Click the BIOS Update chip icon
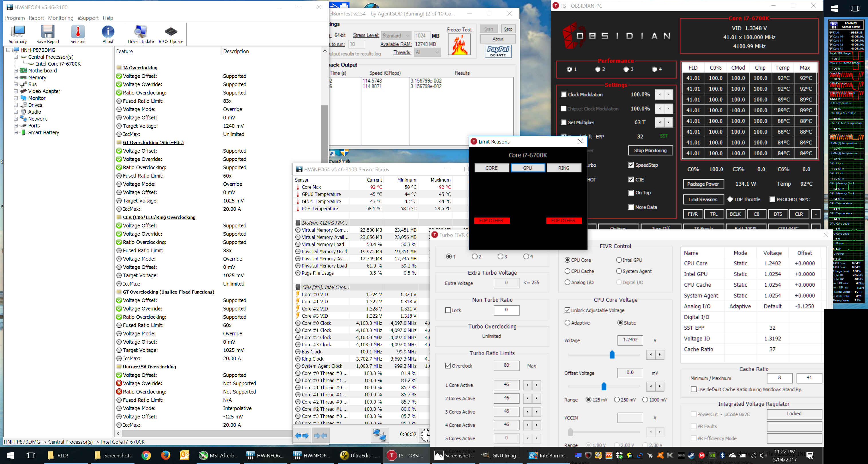The height and width of the screenshot is (464, 868). tap(171, 34)
